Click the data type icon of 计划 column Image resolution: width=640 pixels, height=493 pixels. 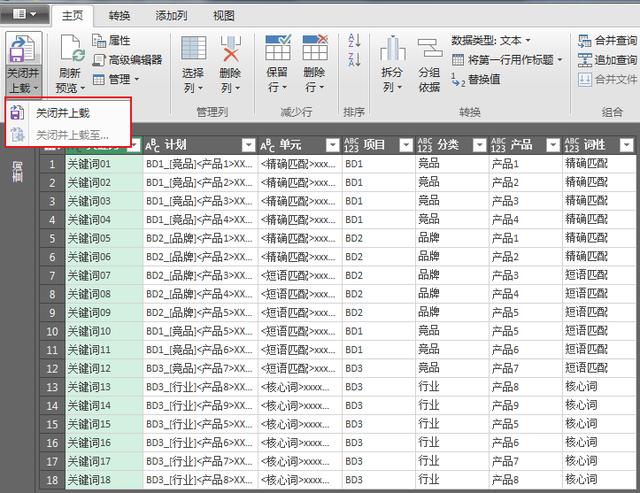152,145
